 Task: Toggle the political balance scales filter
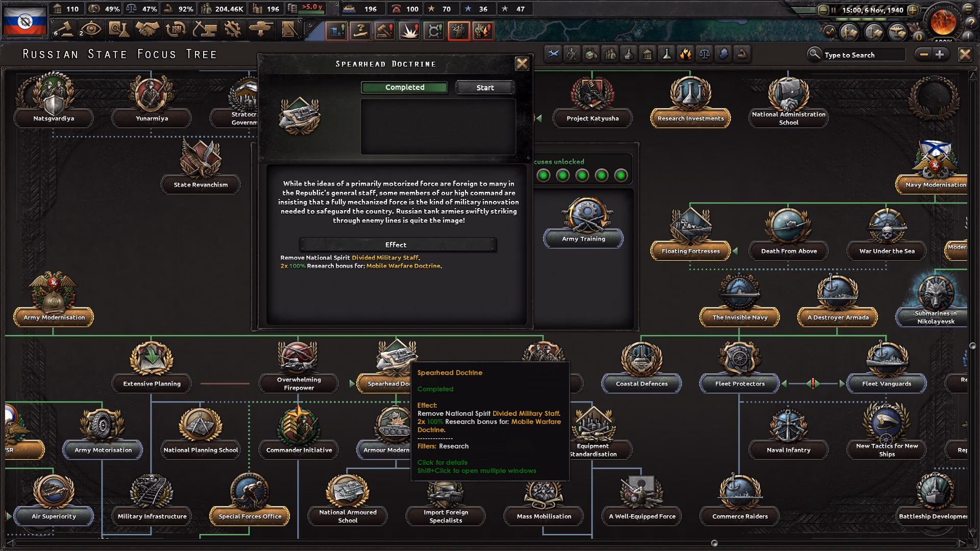click(705, 55)
